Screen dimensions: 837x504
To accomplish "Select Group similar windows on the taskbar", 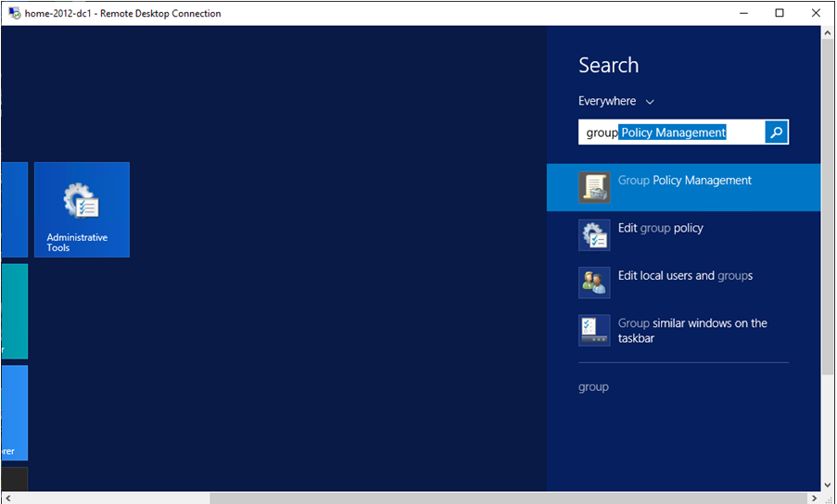I will [692, 331].
